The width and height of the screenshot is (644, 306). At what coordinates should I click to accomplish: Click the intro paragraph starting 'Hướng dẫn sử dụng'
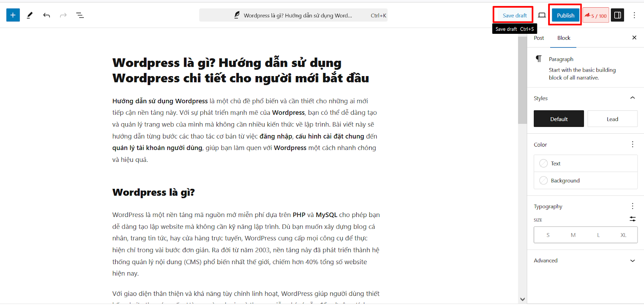point(245,130)
